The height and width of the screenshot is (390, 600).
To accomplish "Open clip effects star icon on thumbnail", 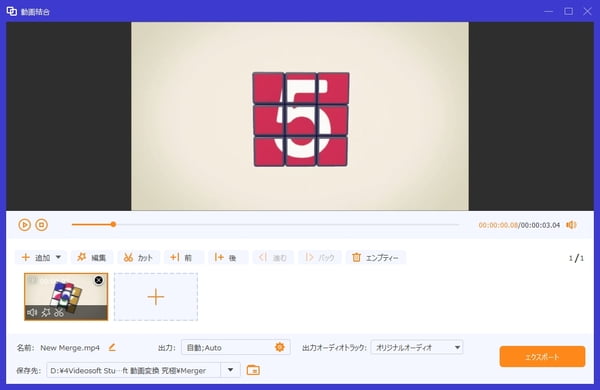I will [x=46, y=313].
